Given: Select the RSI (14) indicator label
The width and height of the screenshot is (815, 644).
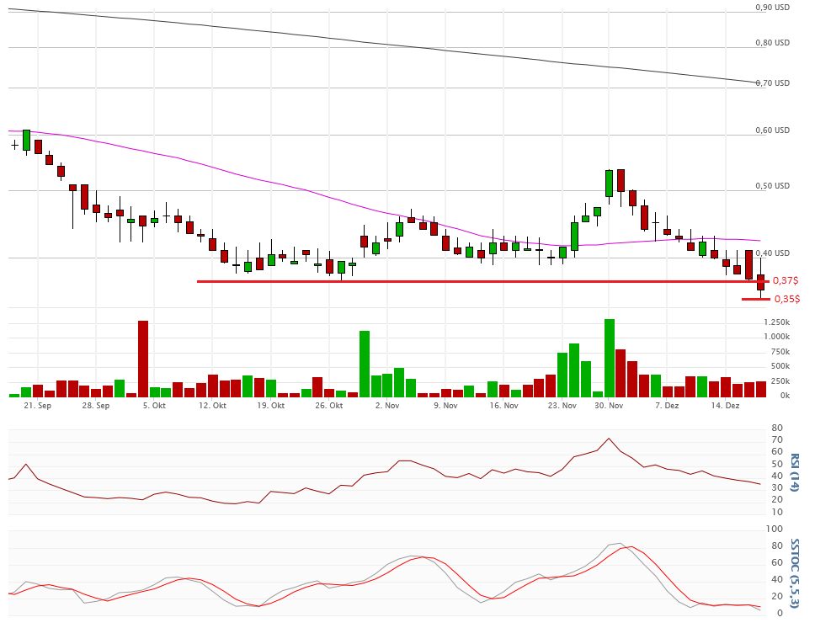Looking at the screenshot, I should click(x=794, y=472).
